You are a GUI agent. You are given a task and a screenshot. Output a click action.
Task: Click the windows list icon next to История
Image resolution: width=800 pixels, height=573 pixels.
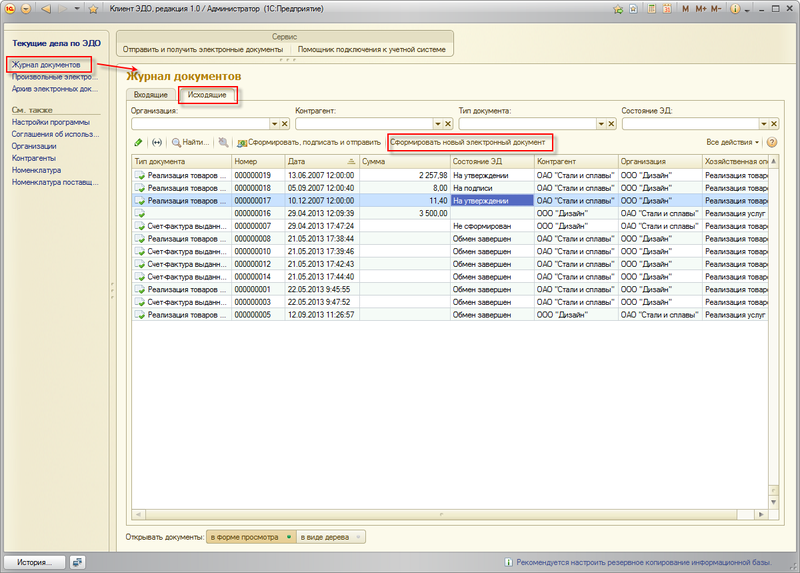(77, 562)
